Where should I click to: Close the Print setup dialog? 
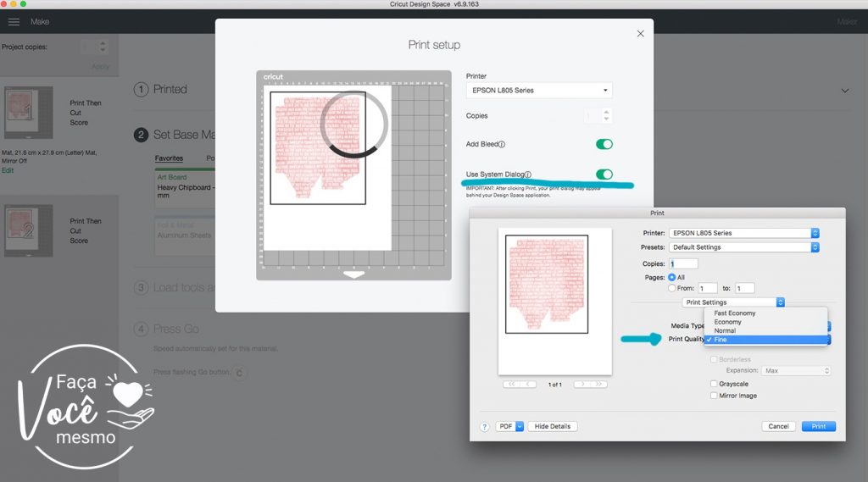640,34
